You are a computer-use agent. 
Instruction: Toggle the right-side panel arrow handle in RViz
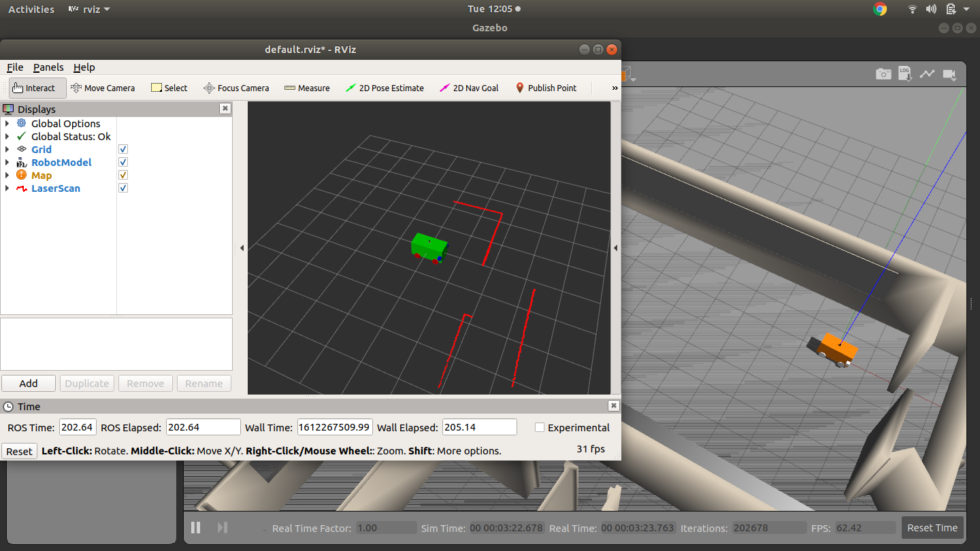click(615, 248)
